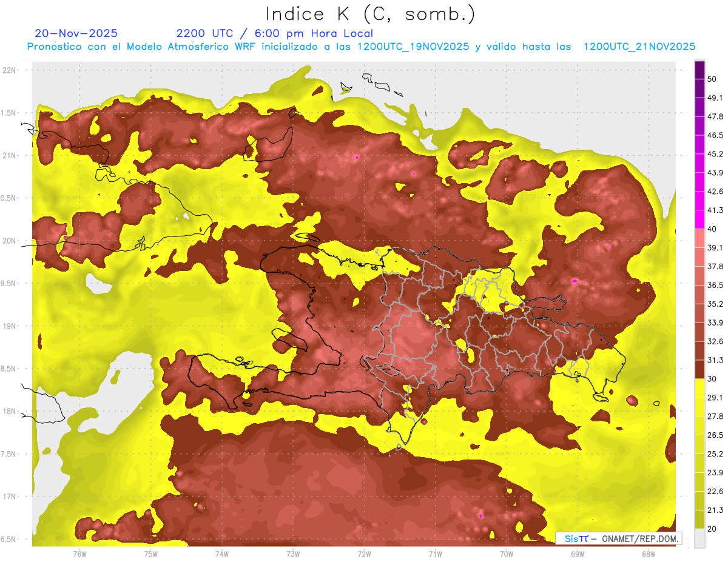
Task: Click the colorbar value "47.8"
Action: point(715,116)
